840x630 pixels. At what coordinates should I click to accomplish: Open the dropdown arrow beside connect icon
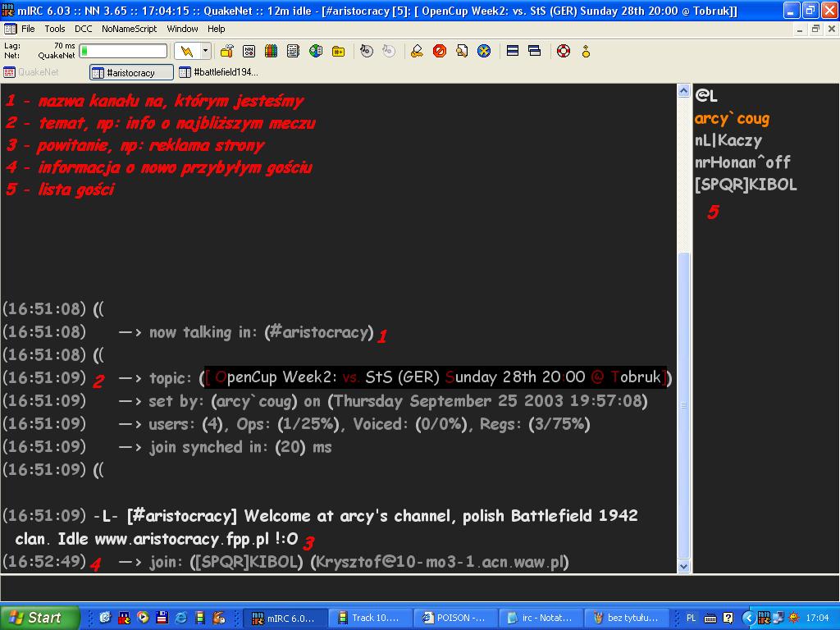coord(205,51)
